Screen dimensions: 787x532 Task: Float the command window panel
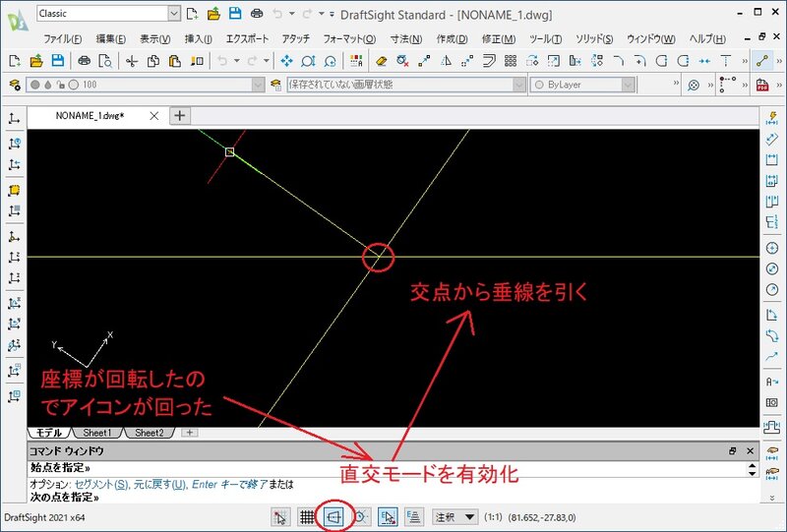point(732,451)
